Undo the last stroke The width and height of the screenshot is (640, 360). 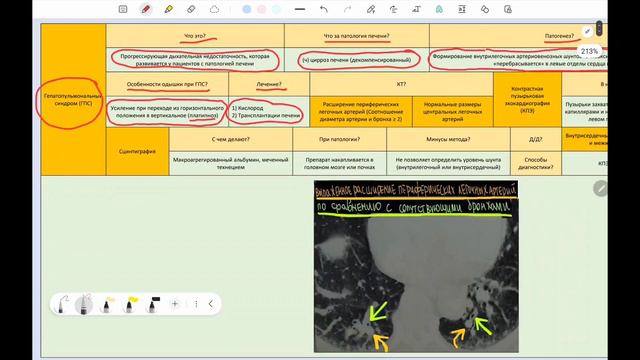click(324, 9)
